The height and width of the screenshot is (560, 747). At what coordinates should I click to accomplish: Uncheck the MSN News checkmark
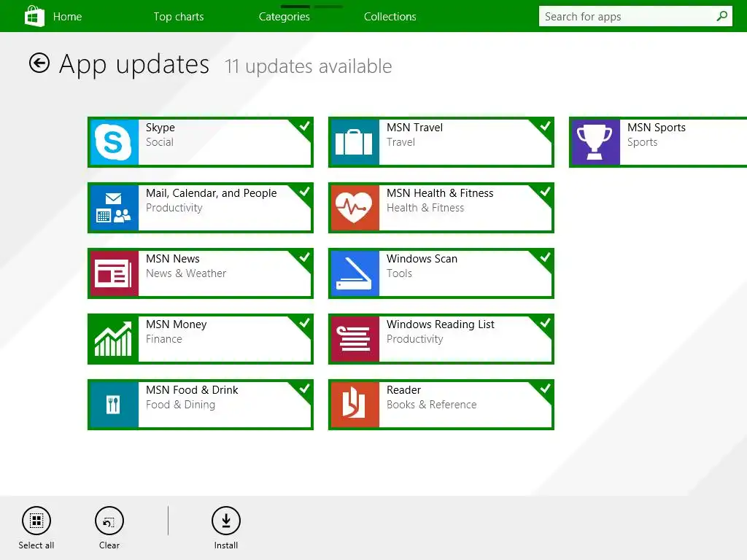[304, 257]
